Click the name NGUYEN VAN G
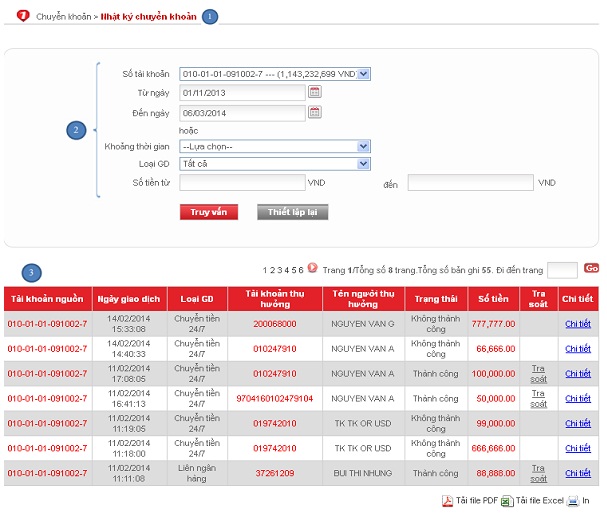Screen dimensions: 607x514 (x=363, y=324)
